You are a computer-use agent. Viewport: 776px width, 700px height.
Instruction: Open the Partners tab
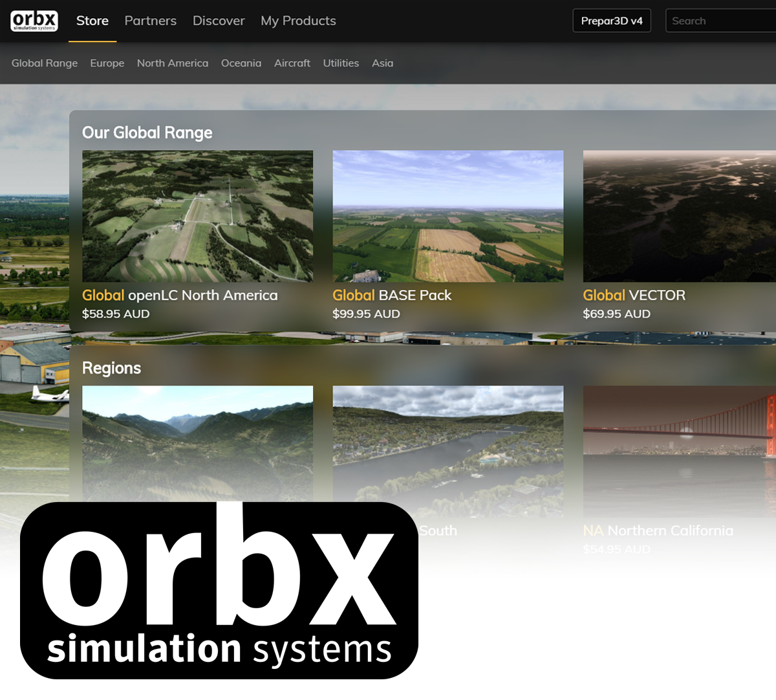coord(150,21)
